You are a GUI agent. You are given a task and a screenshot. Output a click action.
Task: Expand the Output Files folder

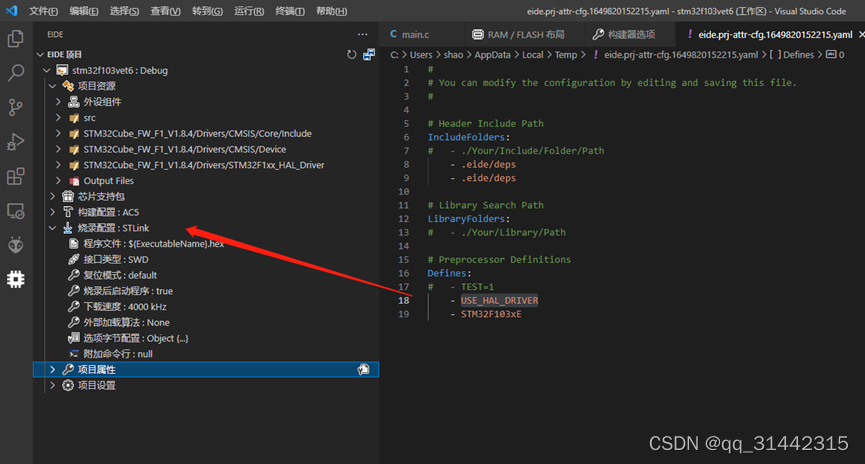(58, 180)
